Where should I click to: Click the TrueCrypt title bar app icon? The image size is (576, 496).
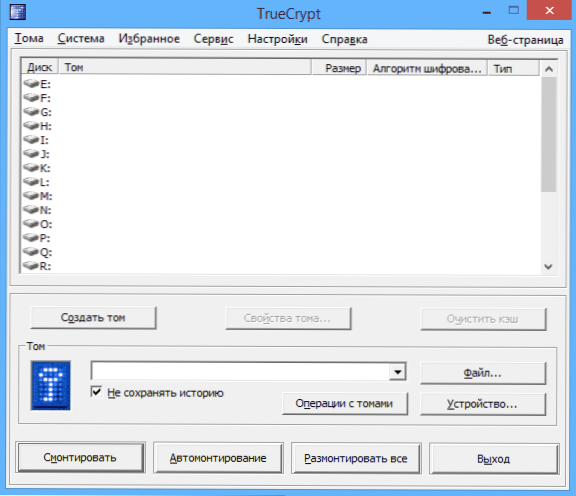18,11
